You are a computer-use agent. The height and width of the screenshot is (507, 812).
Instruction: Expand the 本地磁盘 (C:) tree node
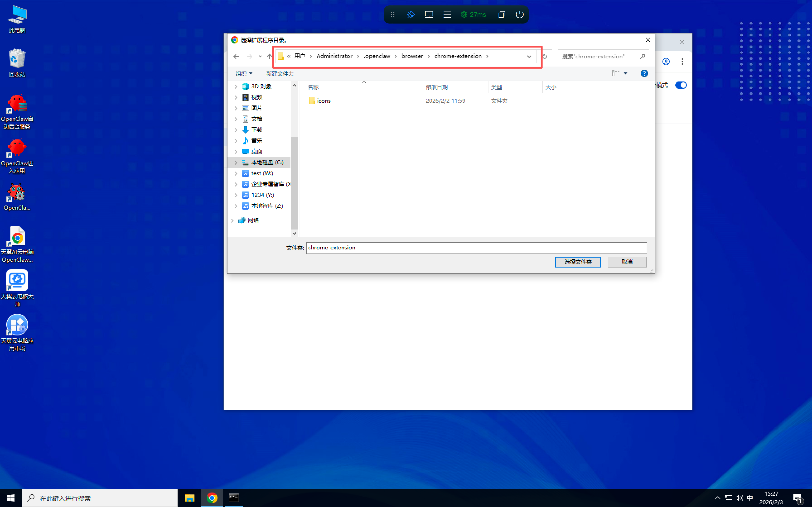236,163
